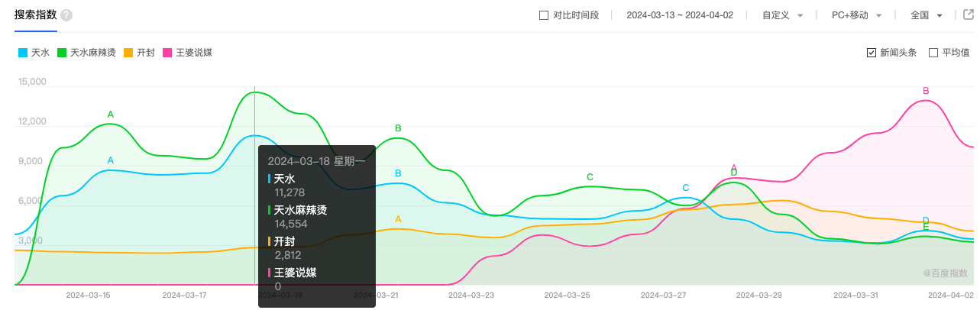The image size is (980, 310).
Task: Select the 搜索指数 tab
Action: click(x=35, y=15)
